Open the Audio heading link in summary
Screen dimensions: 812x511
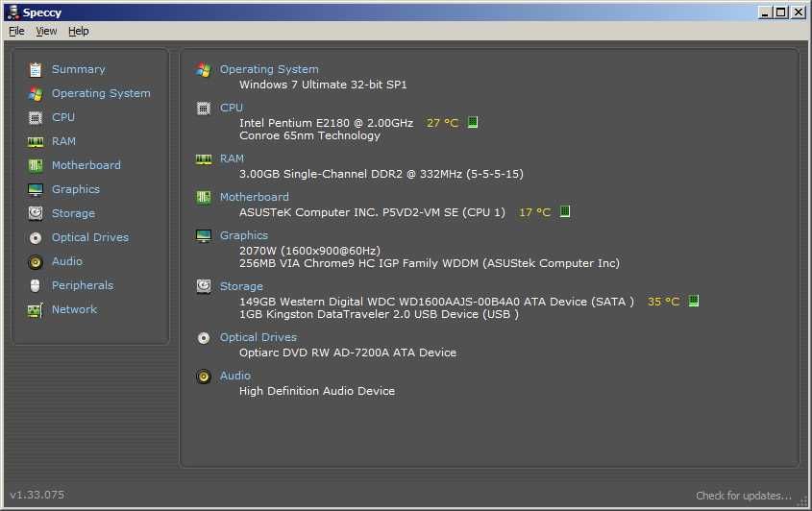coord(235,376)
